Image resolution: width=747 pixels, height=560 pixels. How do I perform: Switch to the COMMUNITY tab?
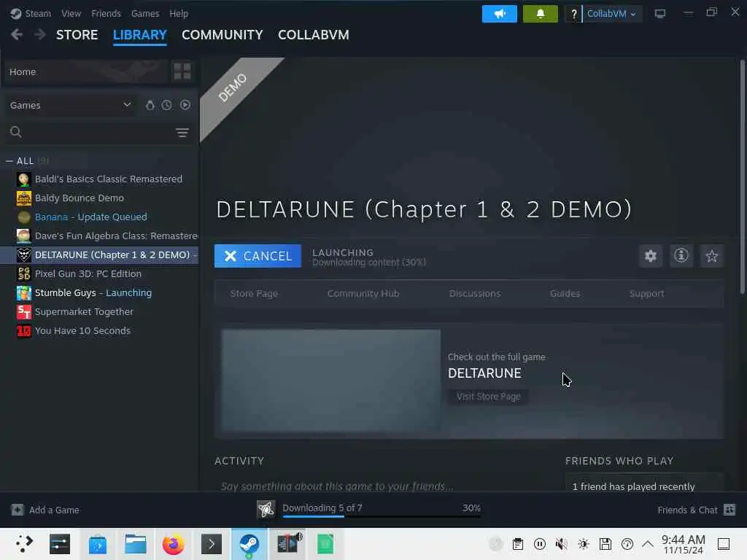[x=222, y=35]
